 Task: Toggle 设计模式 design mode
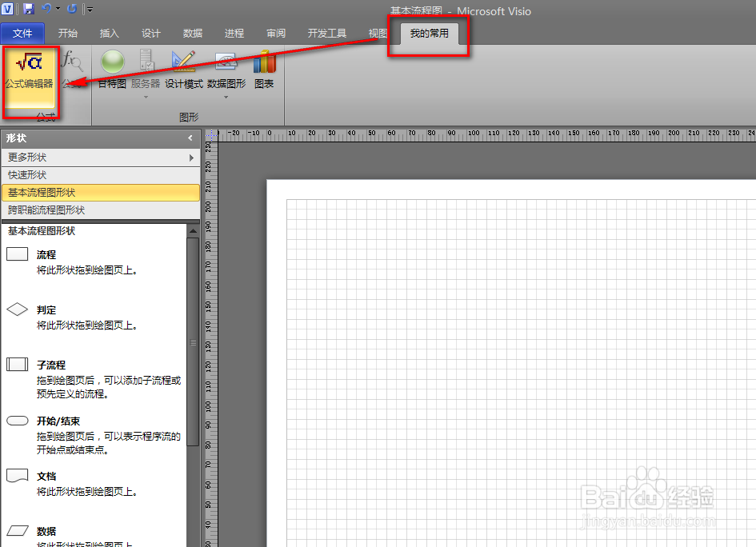pos(184,70)
